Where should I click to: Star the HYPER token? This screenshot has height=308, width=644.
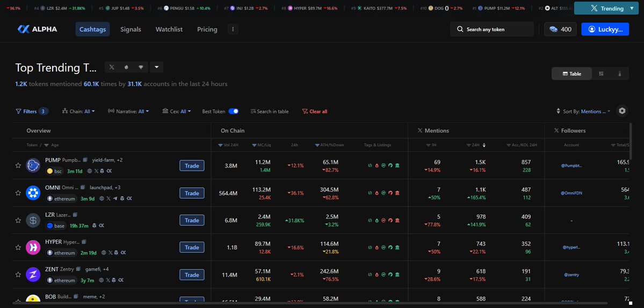click(18, 247)
